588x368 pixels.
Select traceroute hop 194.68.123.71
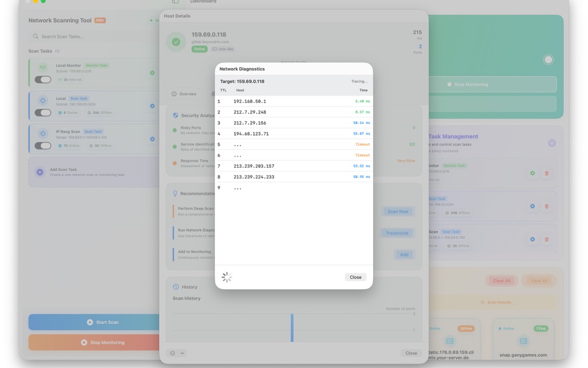click(x=293, y=134)
